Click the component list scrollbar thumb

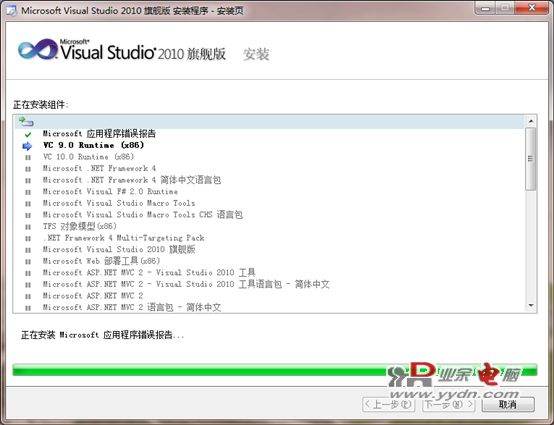tap(531, 159)
